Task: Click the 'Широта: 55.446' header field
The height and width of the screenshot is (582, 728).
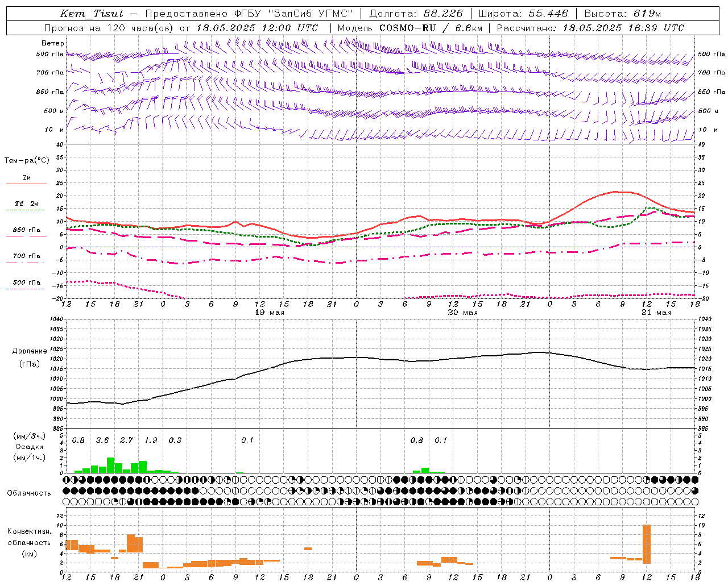Action: (523, 14)
